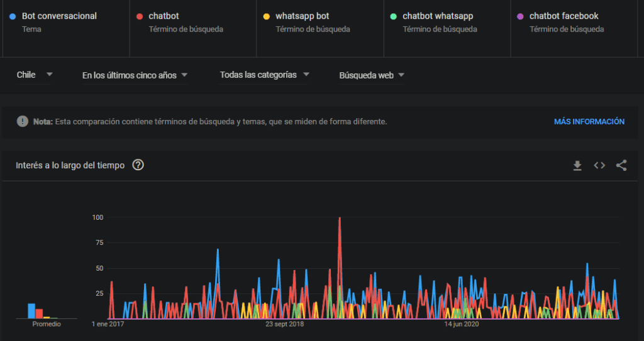Edit the 'chatbot' search term card

193,28
